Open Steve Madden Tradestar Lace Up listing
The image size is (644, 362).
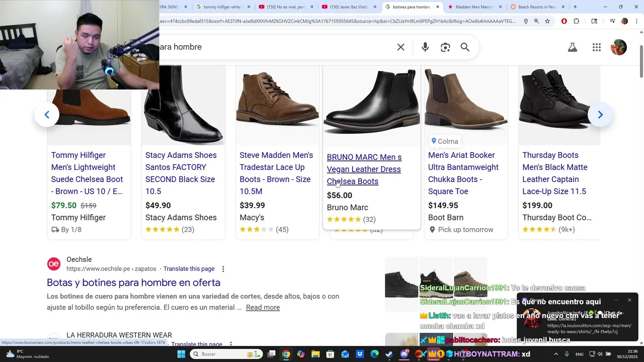click(276, 173)
